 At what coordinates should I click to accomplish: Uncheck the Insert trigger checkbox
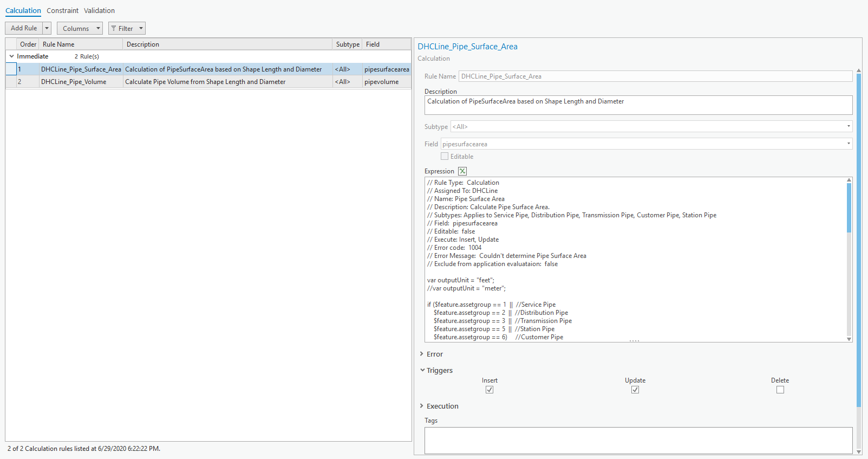coord(490,390)
